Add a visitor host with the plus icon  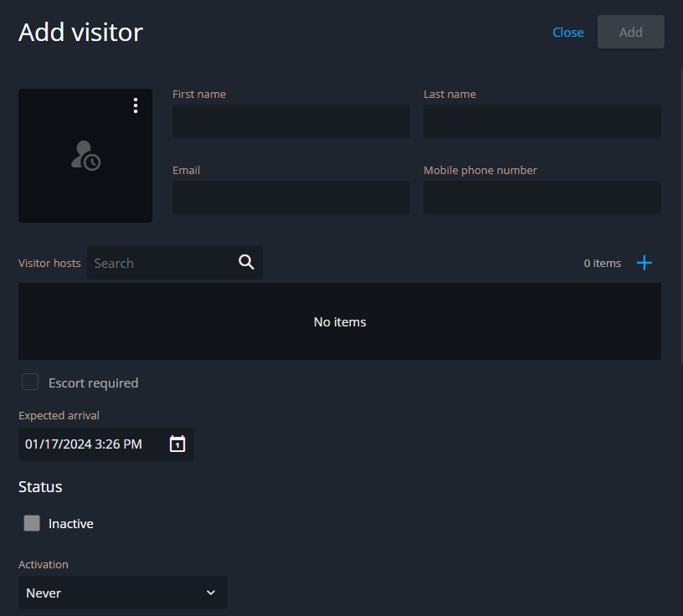click(644, 263)
